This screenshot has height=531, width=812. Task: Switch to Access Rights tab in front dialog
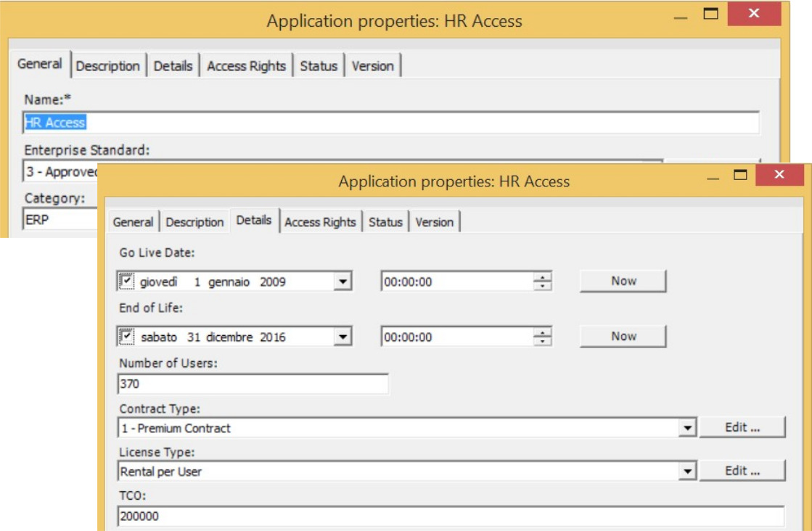pos(320,222)
